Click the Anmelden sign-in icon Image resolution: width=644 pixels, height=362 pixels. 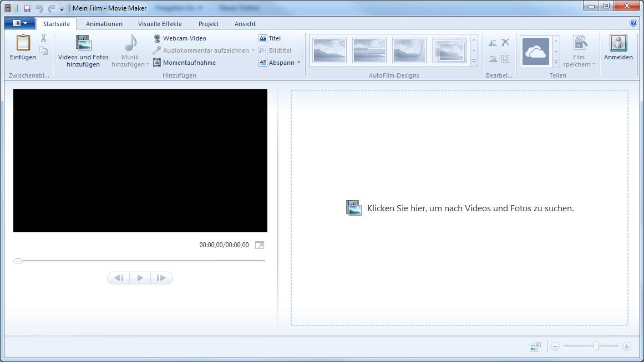618,43
